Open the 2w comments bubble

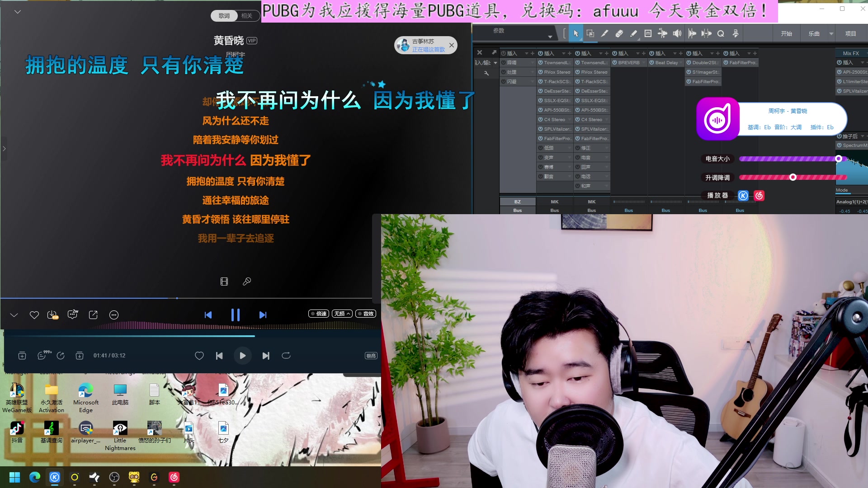pos(72,314)
